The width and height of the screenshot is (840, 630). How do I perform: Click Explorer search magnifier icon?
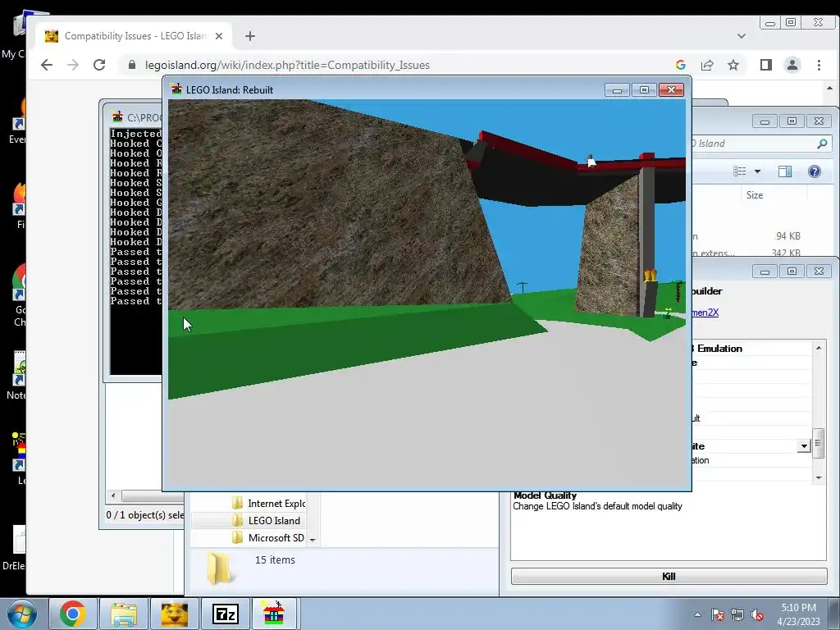click(x=822, y=144)
